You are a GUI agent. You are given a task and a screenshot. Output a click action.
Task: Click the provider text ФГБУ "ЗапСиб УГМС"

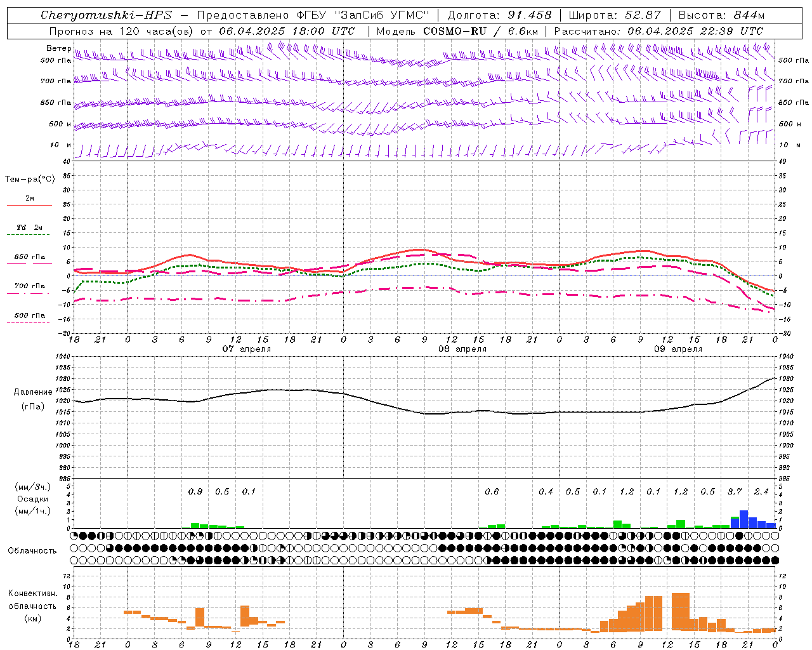(x=363, y=15)
